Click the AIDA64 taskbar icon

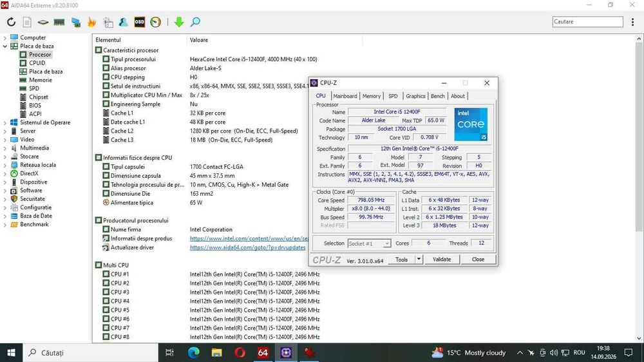coord(263,352)
